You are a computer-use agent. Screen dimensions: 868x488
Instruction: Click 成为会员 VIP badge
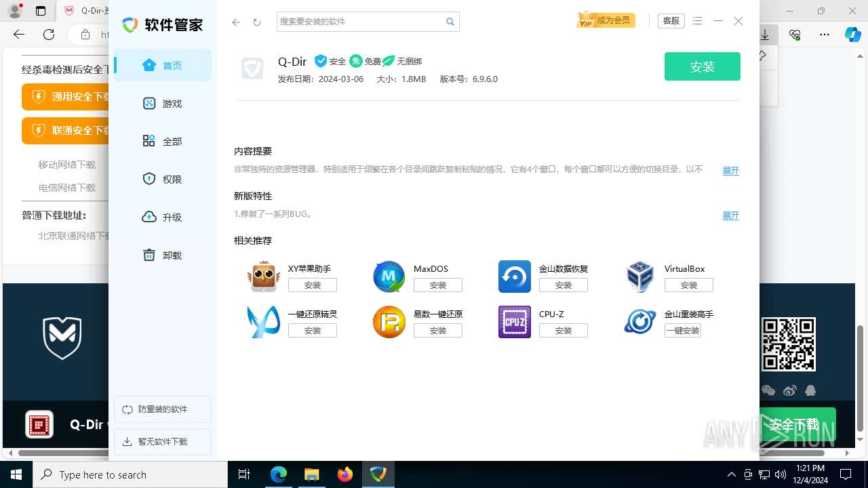pyautogui.click(x=606, y=20)
